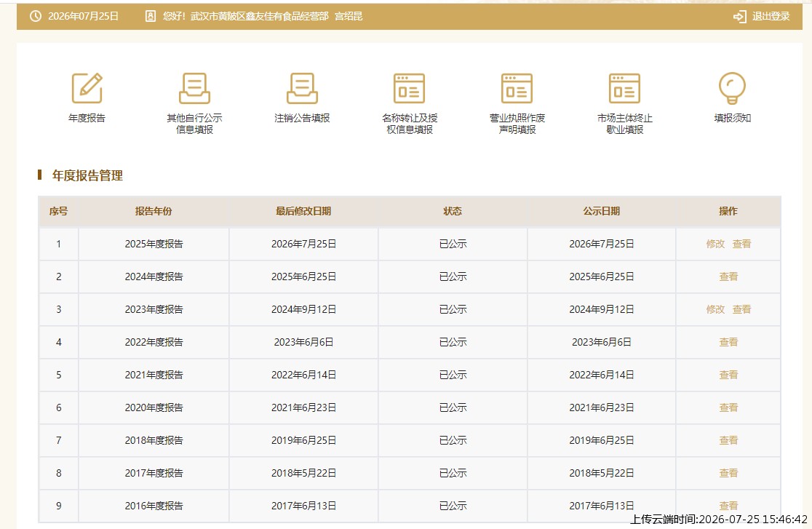Open the 名称转让及授权信息填报 icon

[x=409, y=88]
